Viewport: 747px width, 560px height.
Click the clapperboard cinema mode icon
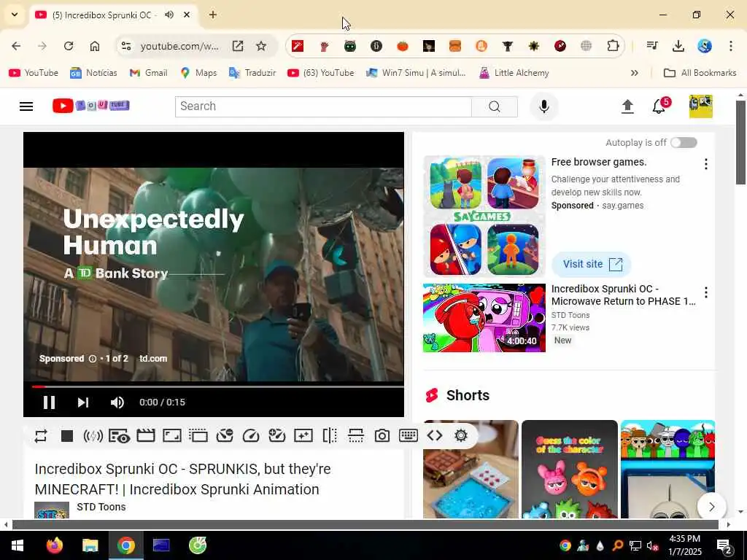pos(146,436)
